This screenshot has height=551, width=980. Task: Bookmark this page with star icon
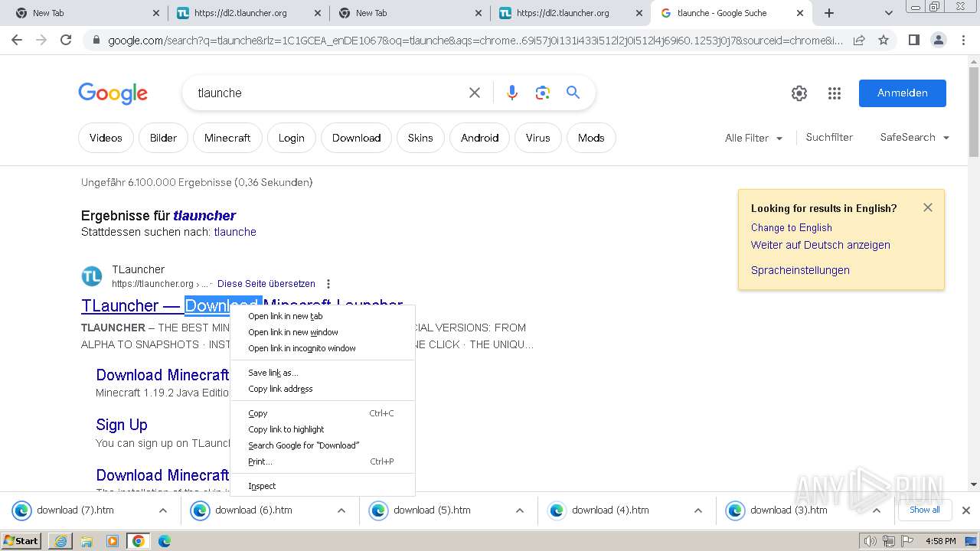[884, 40]
